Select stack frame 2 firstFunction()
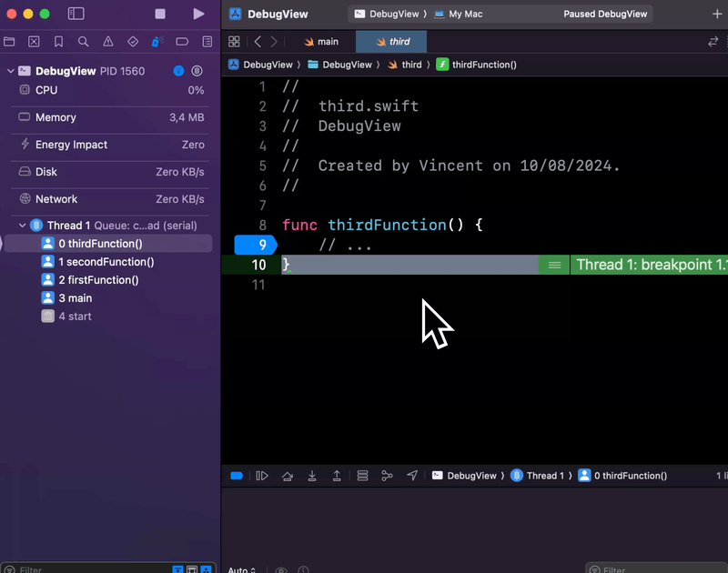728x573 pixels. pyautogui.click(x=107, y=280)
